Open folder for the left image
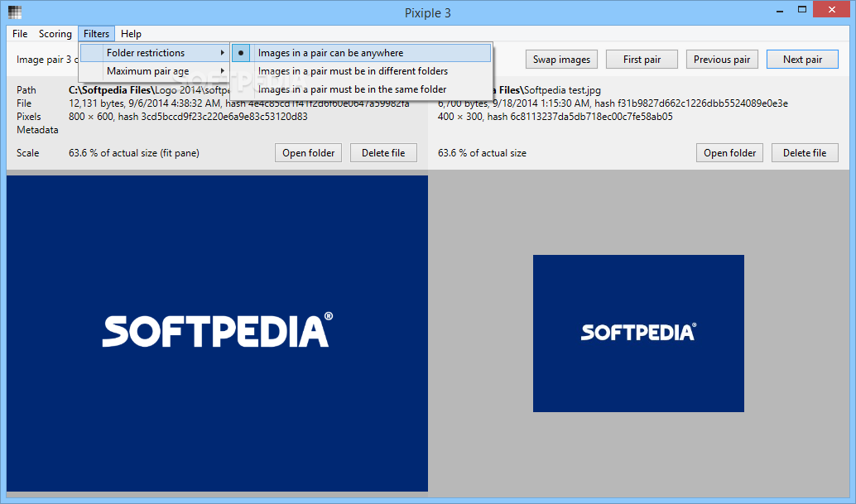The image size is (856, 504). tap(308, 153)
